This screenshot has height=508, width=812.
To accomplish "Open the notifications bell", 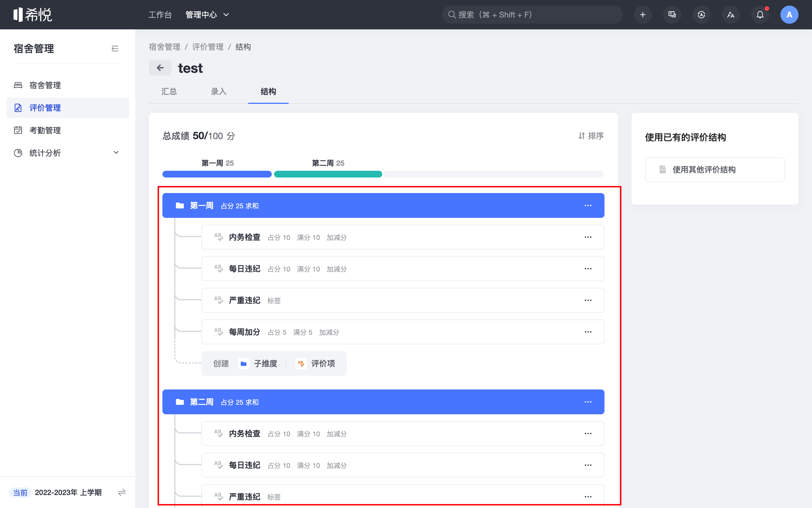I will [760, 15].
